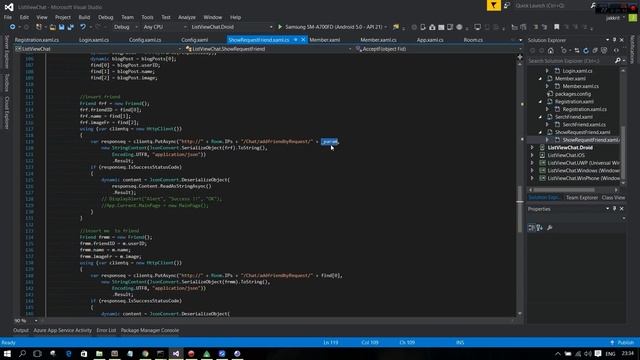Open the Output window tab
Screen dimensions: 640x360
pyautogui.click(x=21, y=330)
